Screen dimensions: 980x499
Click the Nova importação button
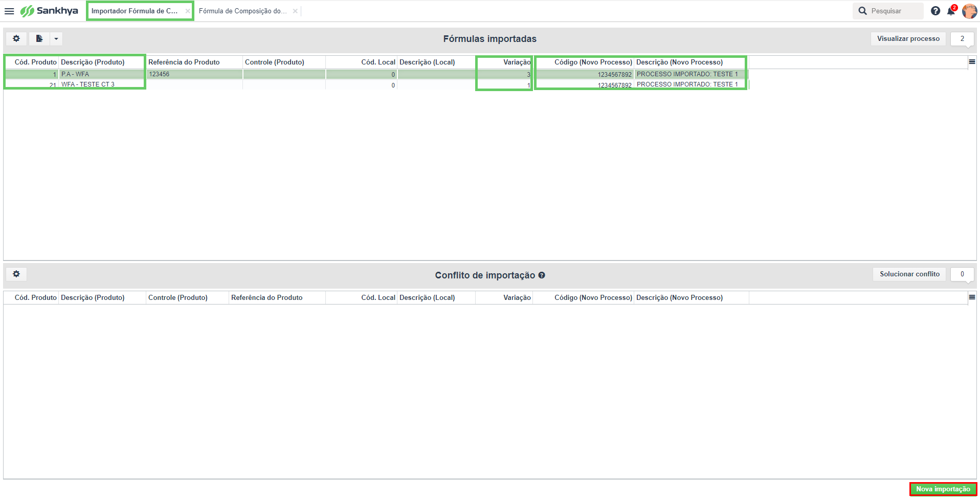coord(943,489)
